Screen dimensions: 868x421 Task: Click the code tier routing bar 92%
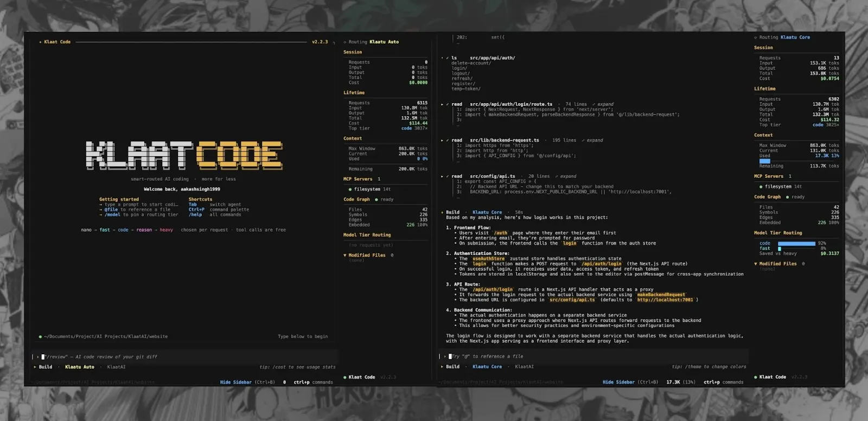[796, 244]
